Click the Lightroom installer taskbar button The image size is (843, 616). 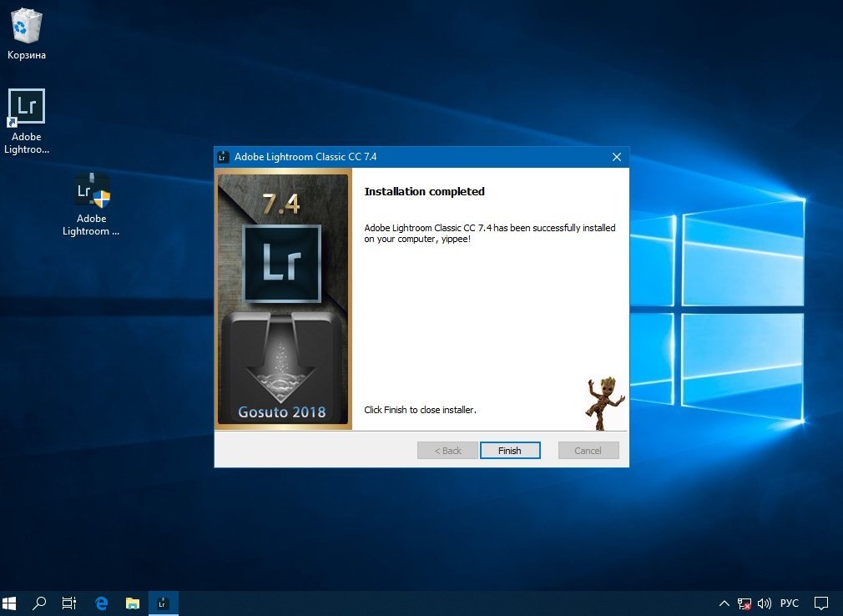point(163,603)
